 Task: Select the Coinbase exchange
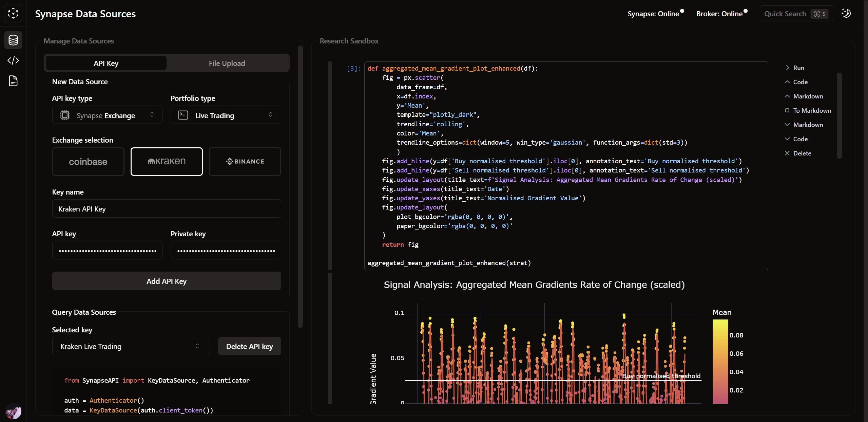pos(88,162)
